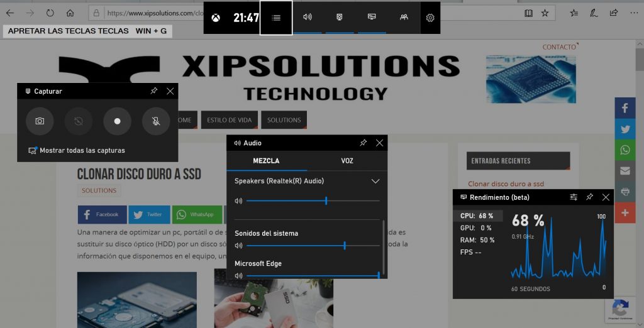
Task: Open Edge favorites hub icon
Action: [x=574, y=13]
